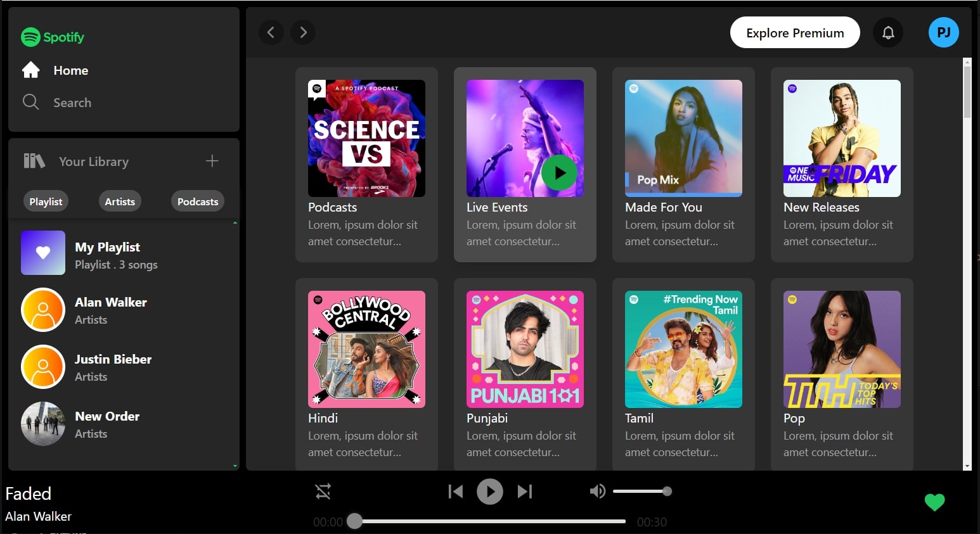Open Trending Now Tamil cover
Screen dimensions: 980x534
pos(683,349)
